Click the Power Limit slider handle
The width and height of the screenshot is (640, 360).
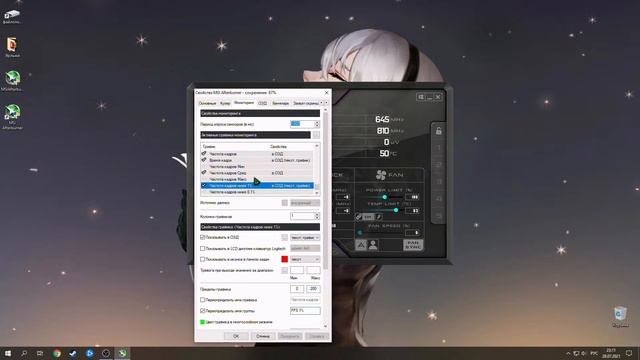point(384,197)
